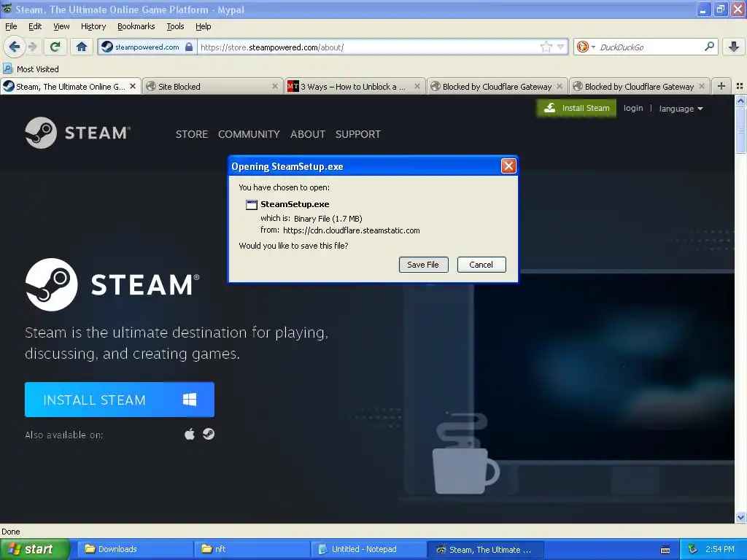This screenshot has width=747, height=560.
Task: Click the URL address bar field
Action: click(369, 47)
